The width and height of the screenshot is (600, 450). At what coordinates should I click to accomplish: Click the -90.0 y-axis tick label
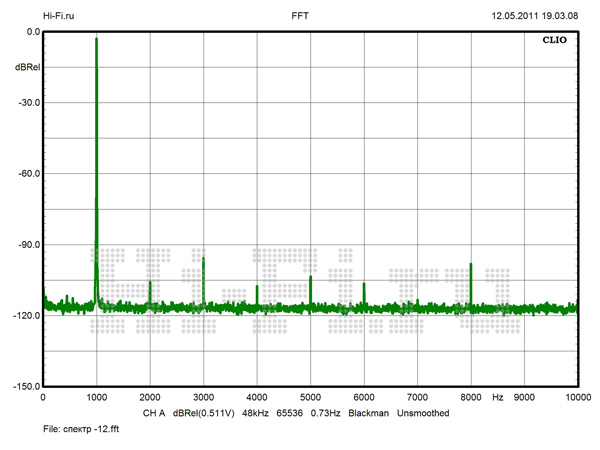(x=26, y=244)
